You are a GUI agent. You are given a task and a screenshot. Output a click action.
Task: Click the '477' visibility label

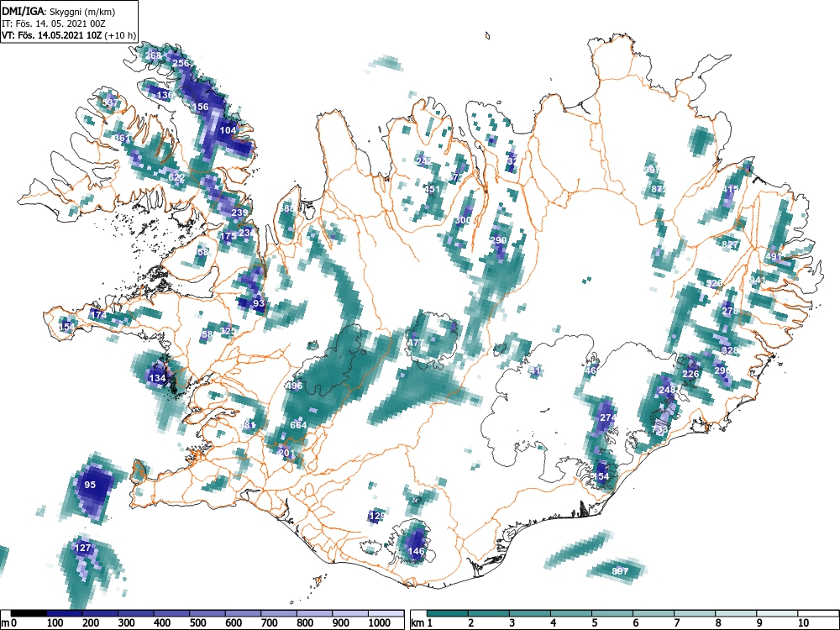point(416,343)
